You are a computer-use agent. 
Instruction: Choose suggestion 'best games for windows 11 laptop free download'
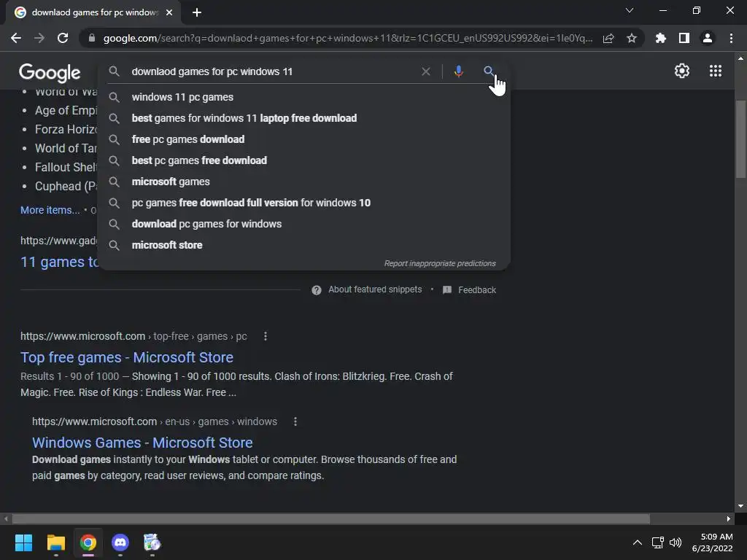[x=304, y=118]
